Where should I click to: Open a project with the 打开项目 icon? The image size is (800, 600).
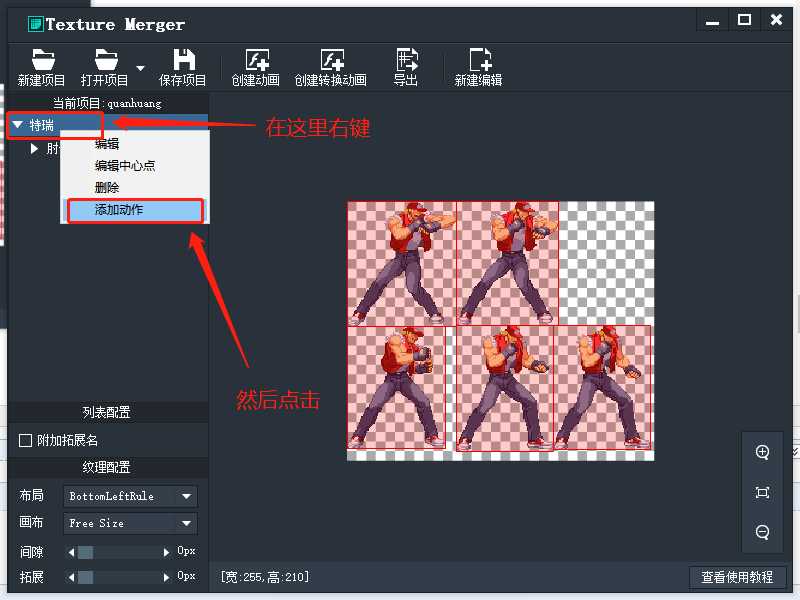(106, 60)
